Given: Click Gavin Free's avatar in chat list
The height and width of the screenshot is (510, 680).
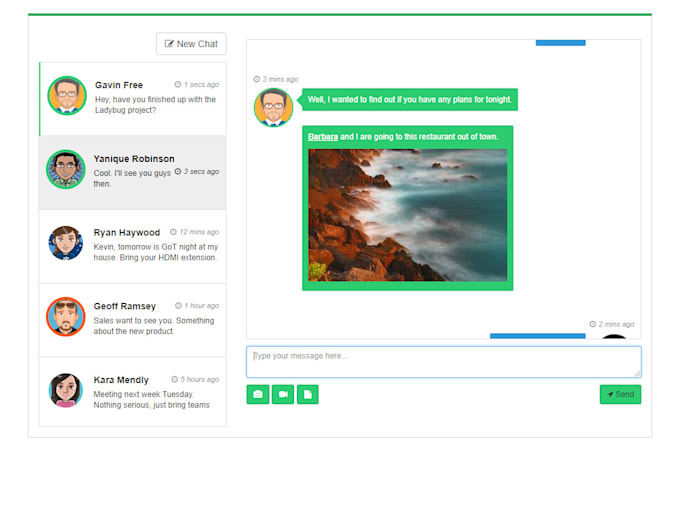Looking at the screenshot, I should click(67, 95).
